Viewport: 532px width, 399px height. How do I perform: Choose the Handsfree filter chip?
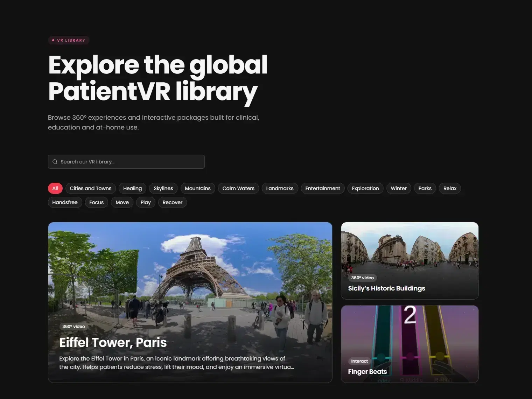(x=65, y=202)
